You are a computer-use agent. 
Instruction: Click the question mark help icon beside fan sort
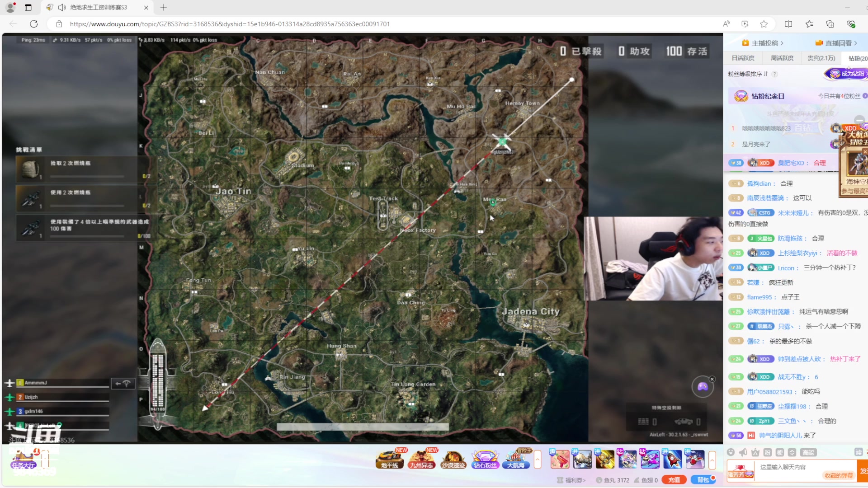tap(774, 74)
